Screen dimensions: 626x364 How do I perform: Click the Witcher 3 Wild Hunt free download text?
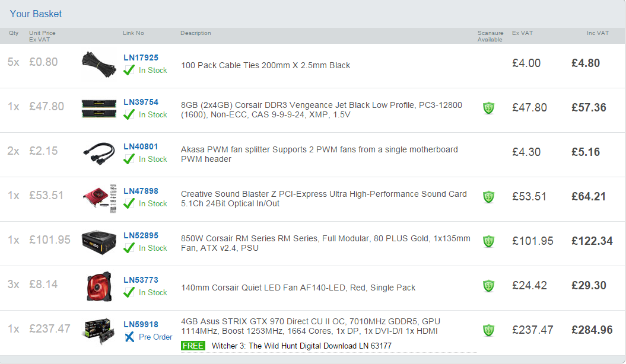[301, 346]
